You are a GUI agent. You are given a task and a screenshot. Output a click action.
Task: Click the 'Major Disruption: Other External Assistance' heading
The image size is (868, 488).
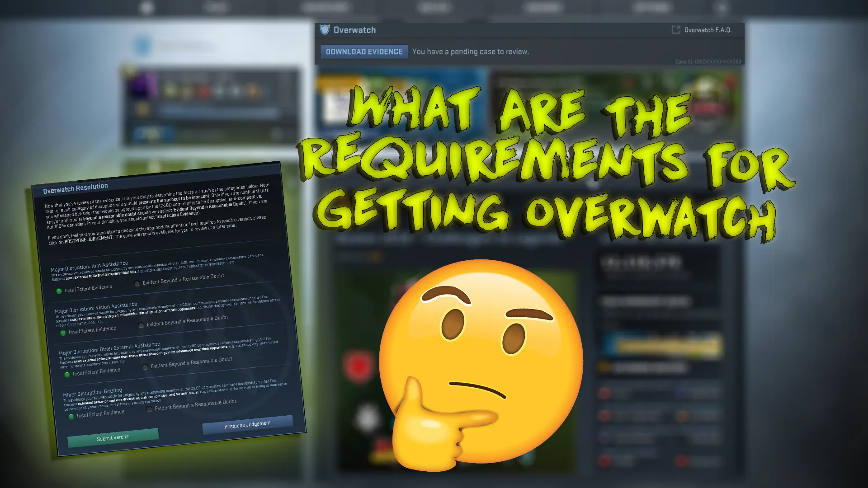click(109, 349)
